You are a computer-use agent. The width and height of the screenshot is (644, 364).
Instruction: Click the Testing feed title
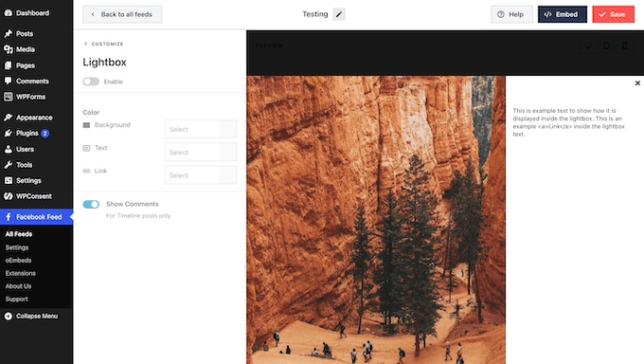(x=315, y=14)
